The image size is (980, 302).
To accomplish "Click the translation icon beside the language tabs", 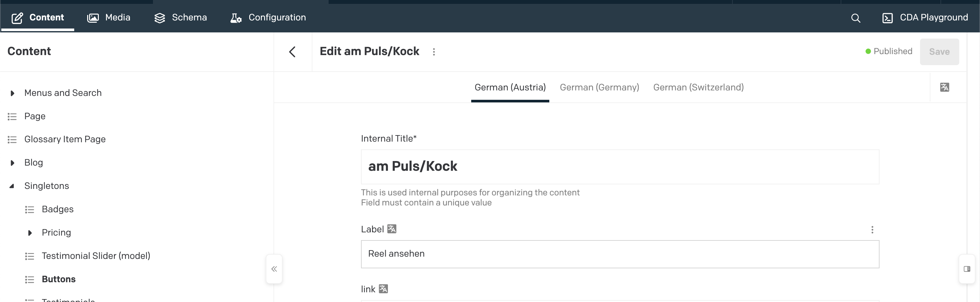I will tap(944, 87).
